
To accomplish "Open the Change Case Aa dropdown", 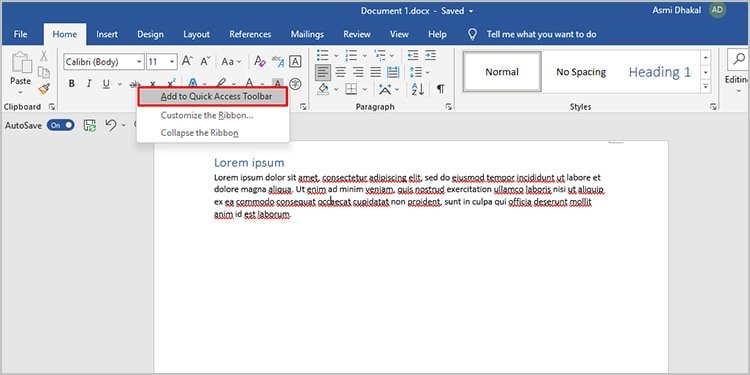I will (232, 62).
